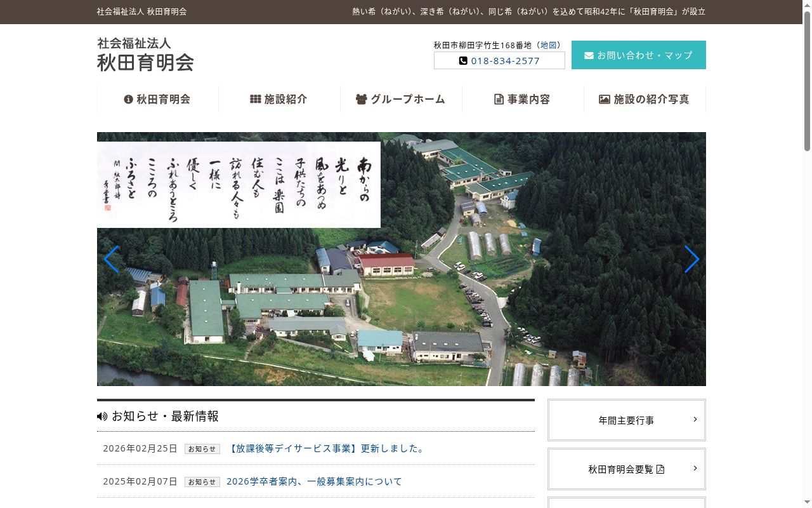Image resolution: width=812 pixels, height=508 pixels.
Task: Click the PDF icon beside 秋田育明会要覧
Action: click(x=660, y=469)
